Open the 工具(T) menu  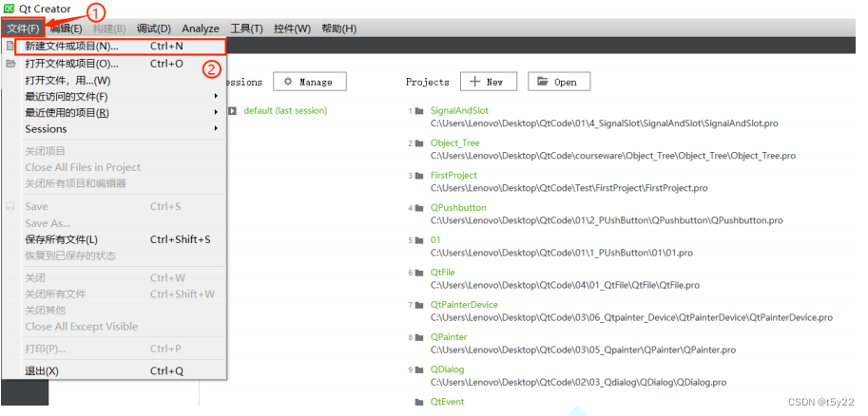pyautogui.click(x=246, y=28)
